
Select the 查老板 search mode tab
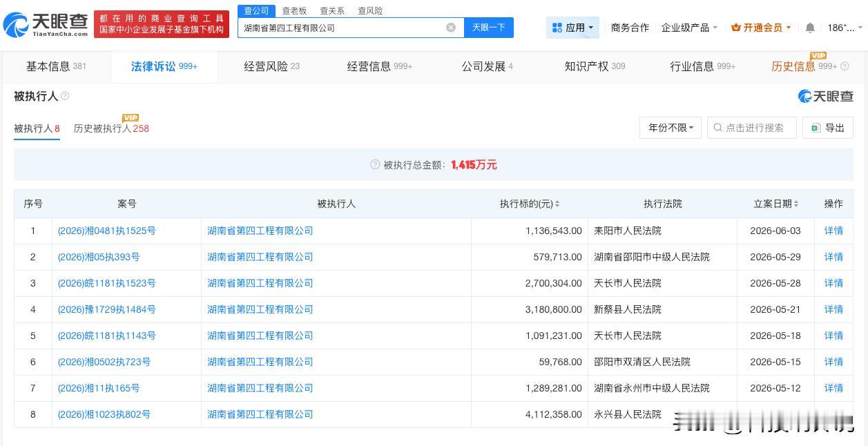(x=294, y=10)
